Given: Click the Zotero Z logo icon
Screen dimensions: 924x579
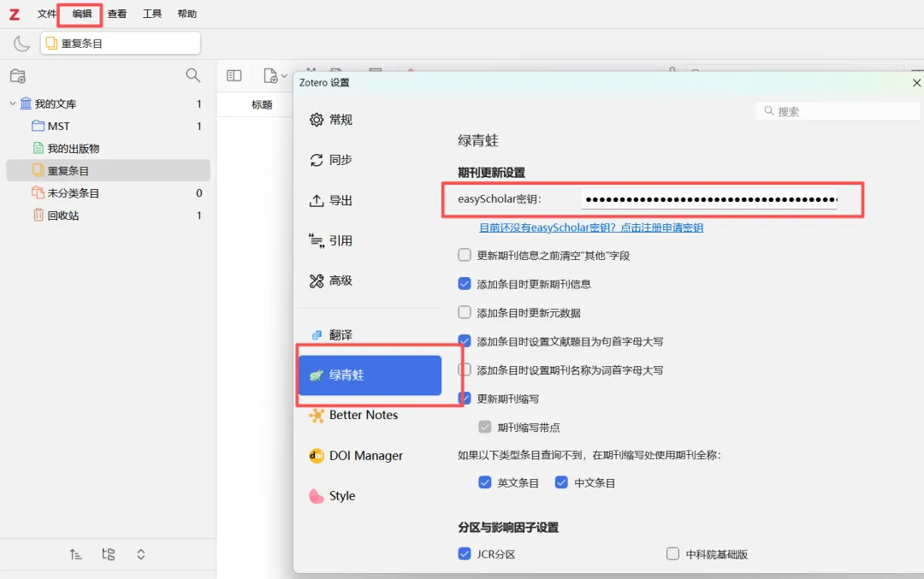Looking at the screenshot, I should pos(15,15).
